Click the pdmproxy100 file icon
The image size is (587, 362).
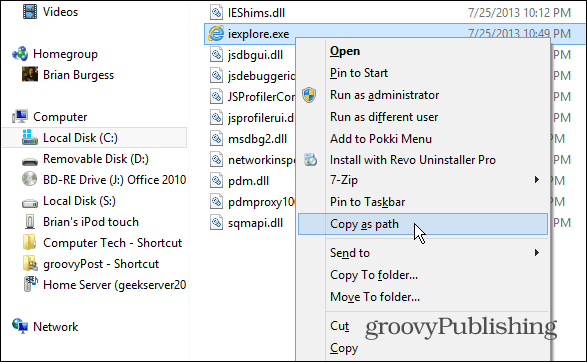[x=216, y=202]
